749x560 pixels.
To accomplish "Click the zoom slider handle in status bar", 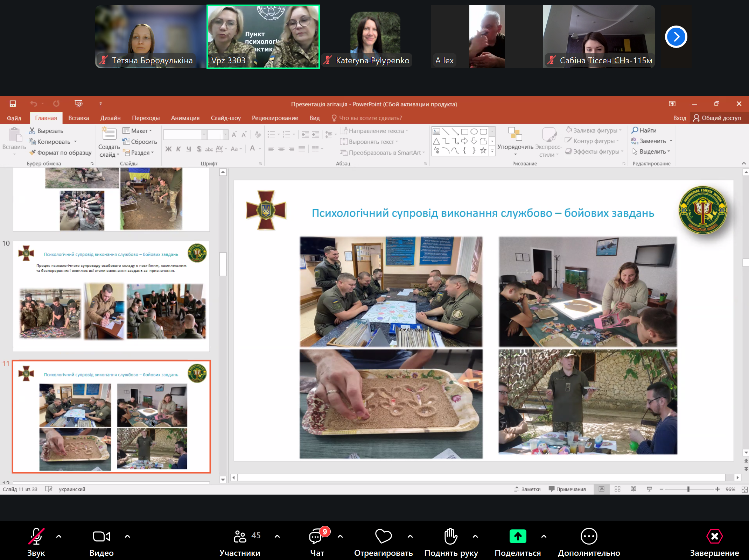I will tap(688, 489).
